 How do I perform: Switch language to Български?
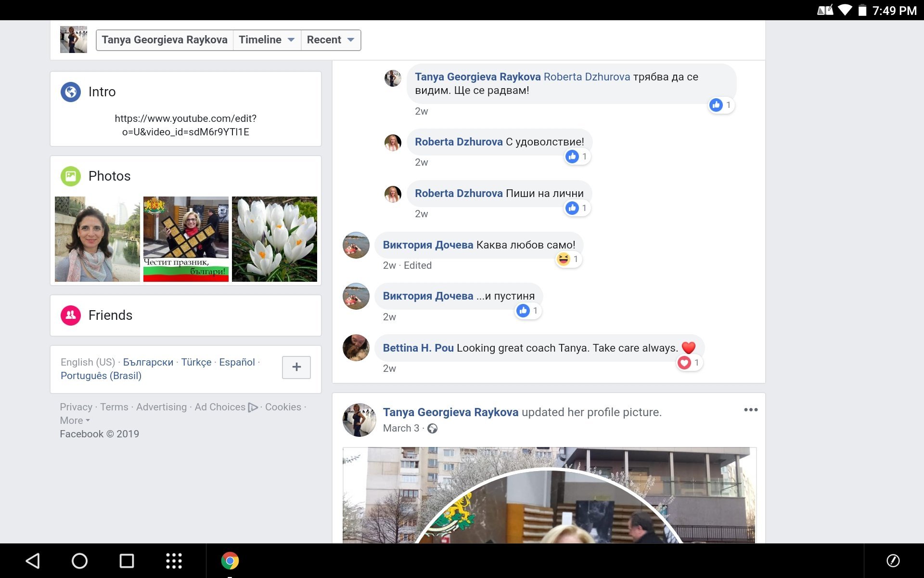(148, 362)
